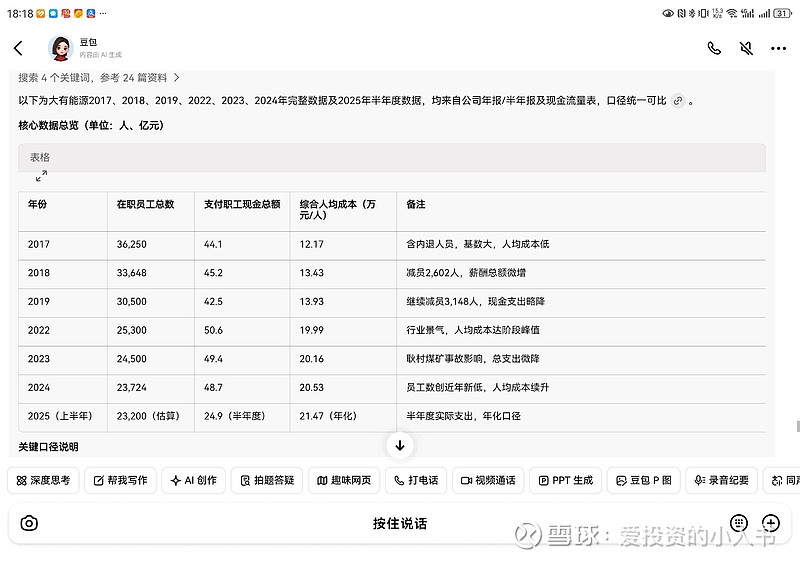Toggle the mute speaker icon
The height and width of the screenshot is (561, 800).
pos(746,48)
